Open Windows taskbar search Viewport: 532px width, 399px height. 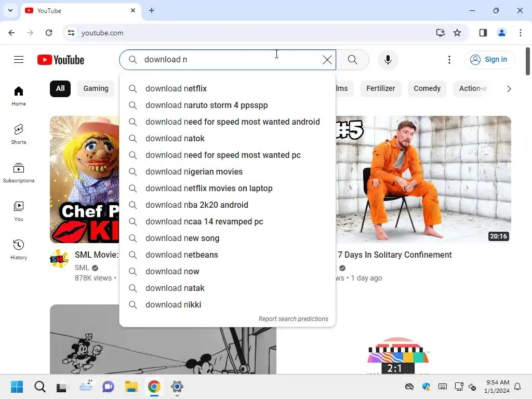pyautogui.click(x=39, y=387)
